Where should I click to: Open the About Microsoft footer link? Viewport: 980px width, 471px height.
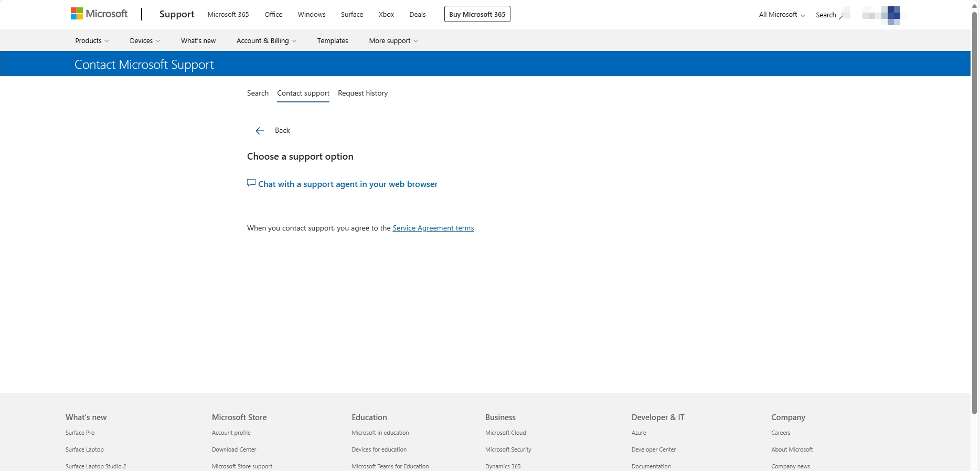pos(792,449)
